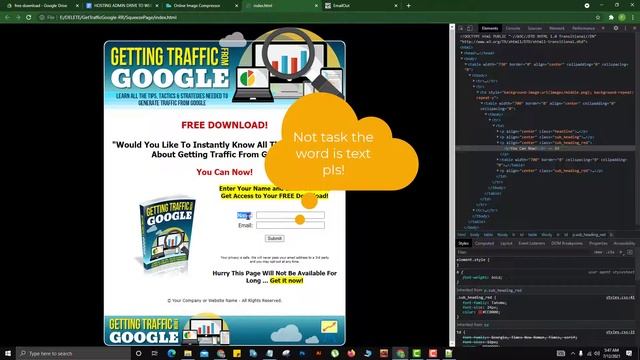This screenshot has height=360, width=640.
Task: Switch to the Layout pane
Action: tap(506, 243)
